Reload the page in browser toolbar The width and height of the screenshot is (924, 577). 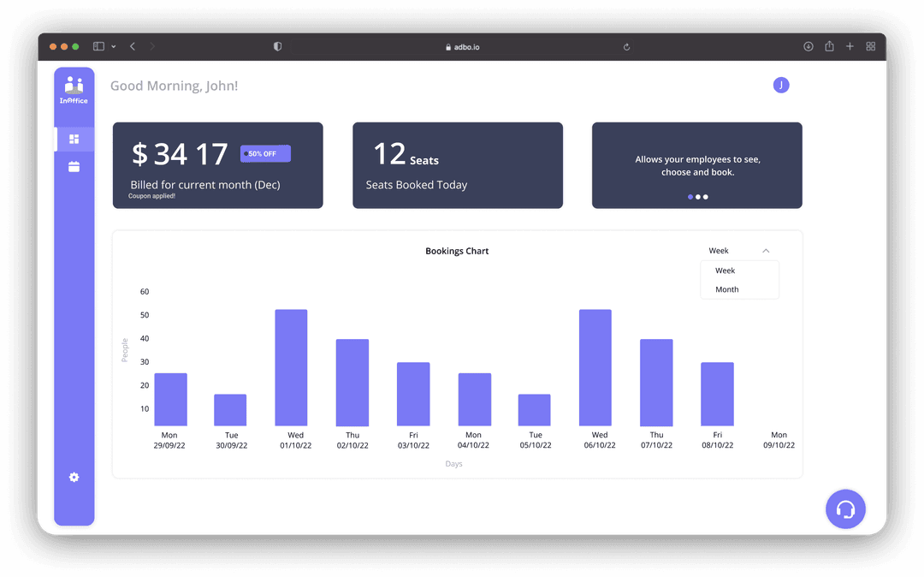click(626, 47)
